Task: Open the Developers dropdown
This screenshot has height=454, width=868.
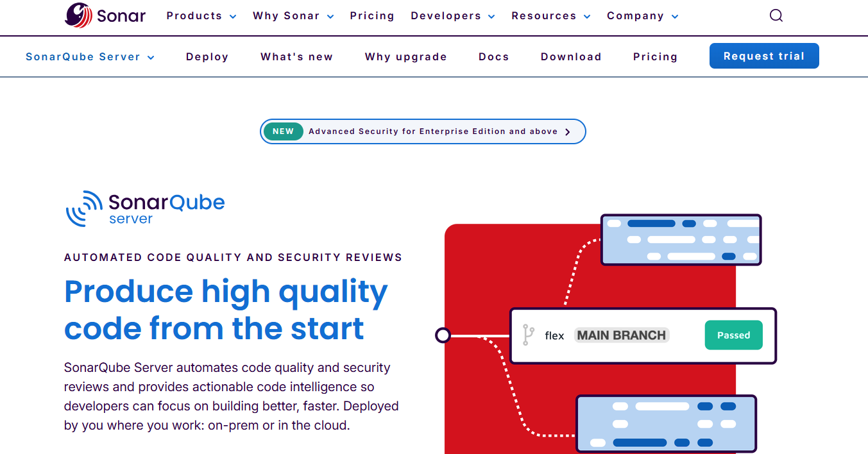Action: 453,16
